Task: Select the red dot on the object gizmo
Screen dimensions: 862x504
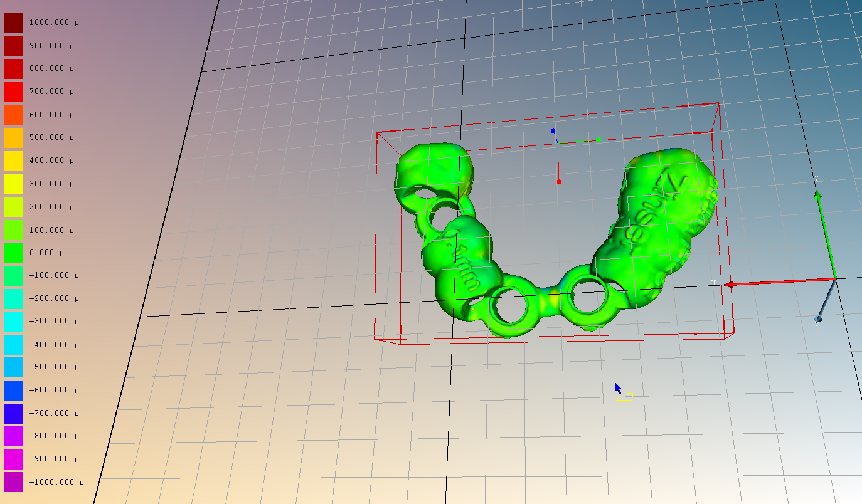Action: pos(559,182)
